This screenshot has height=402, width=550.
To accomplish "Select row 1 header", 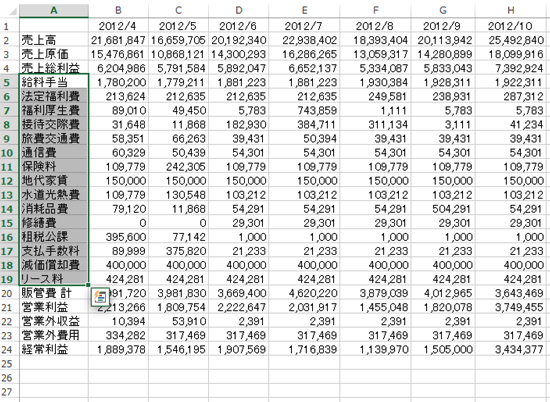I will pyautogui.click(x=9, y=26).
